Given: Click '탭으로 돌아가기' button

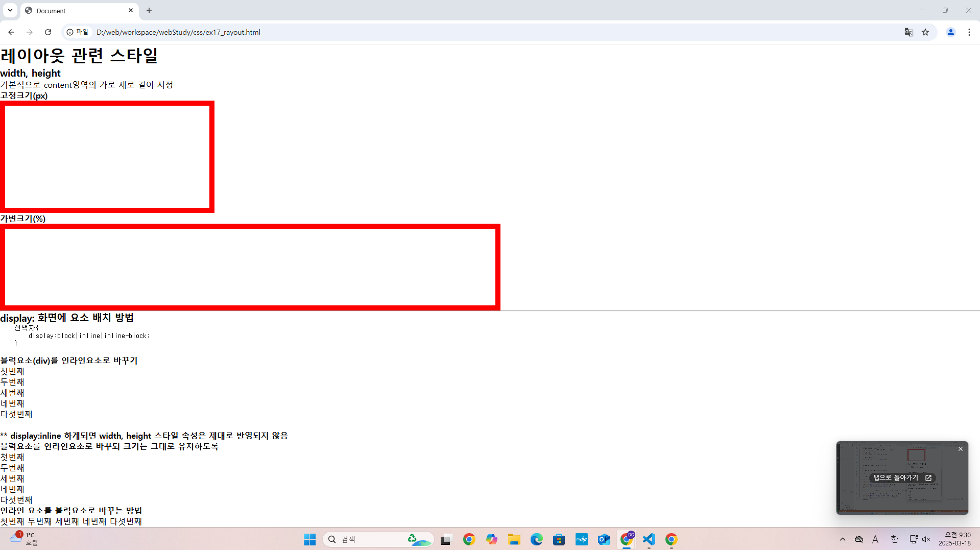Looking at the screenshot, I should point(902,478).
